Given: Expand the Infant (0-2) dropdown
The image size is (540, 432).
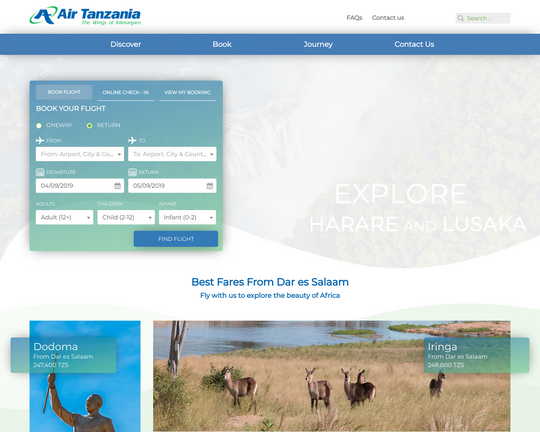Looking at the screenshot, I should tap(187, 217).
